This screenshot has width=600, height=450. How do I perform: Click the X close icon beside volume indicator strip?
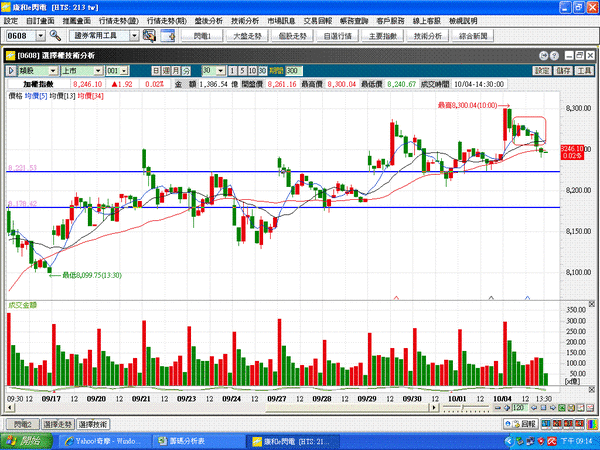click(x=591, y=390)
